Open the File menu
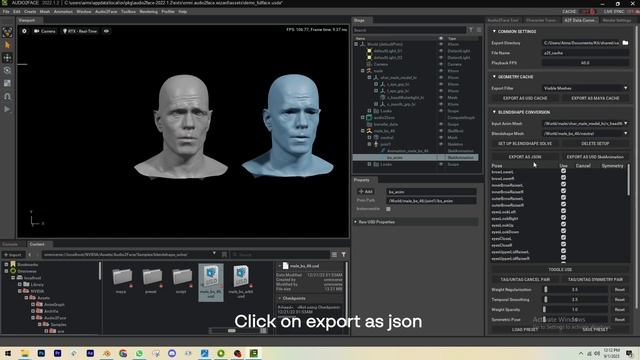The width and height of the screenshot is (640, 360). click(6, 11)
